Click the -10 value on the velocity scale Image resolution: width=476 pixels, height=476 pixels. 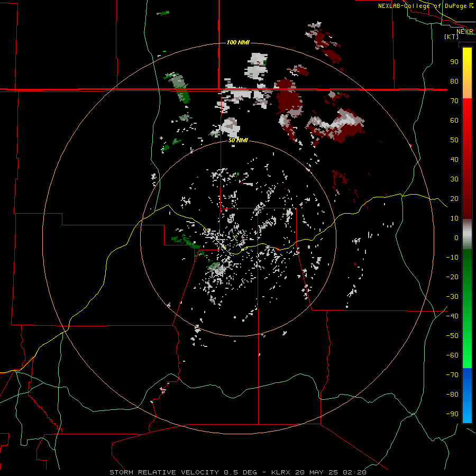(452, 258)
